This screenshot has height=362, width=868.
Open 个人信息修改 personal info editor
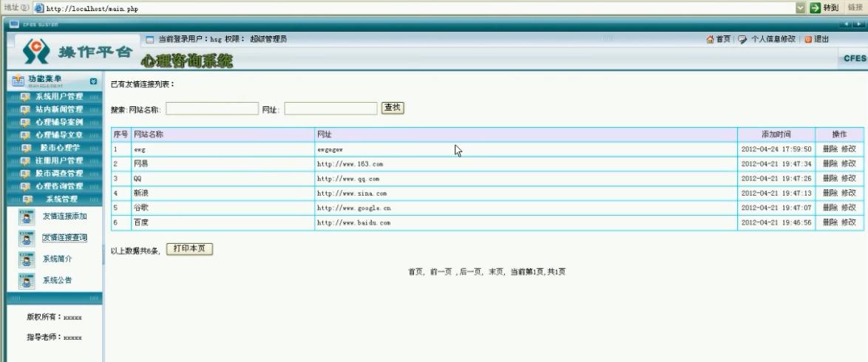click(x=773, y=39)
